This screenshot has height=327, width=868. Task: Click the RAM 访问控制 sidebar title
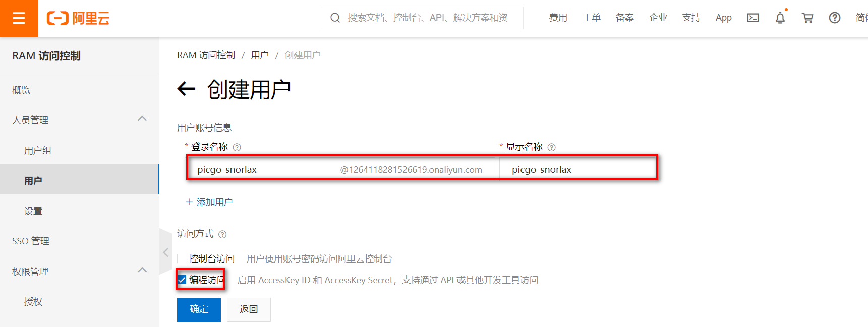(x=46, y=56)
